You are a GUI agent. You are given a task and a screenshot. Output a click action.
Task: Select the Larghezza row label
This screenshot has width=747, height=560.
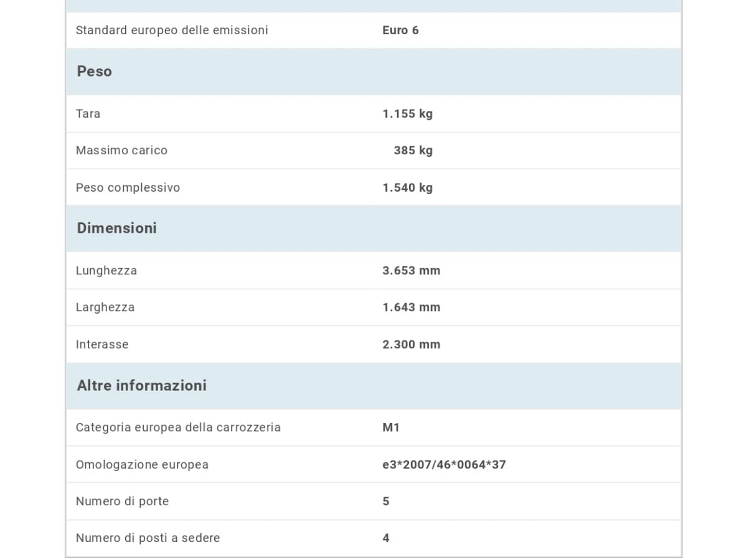point(105,307)
